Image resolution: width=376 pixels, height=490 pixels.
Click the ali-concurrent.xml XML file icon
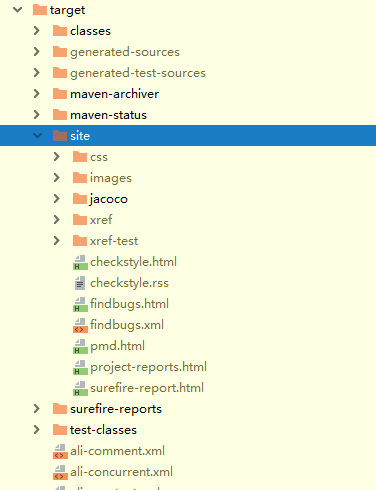[60, 472]
